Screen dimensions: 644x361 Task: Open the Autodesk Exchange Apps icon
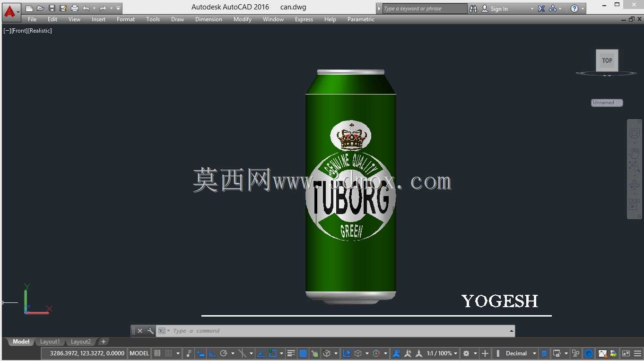[x=542, y=9]
